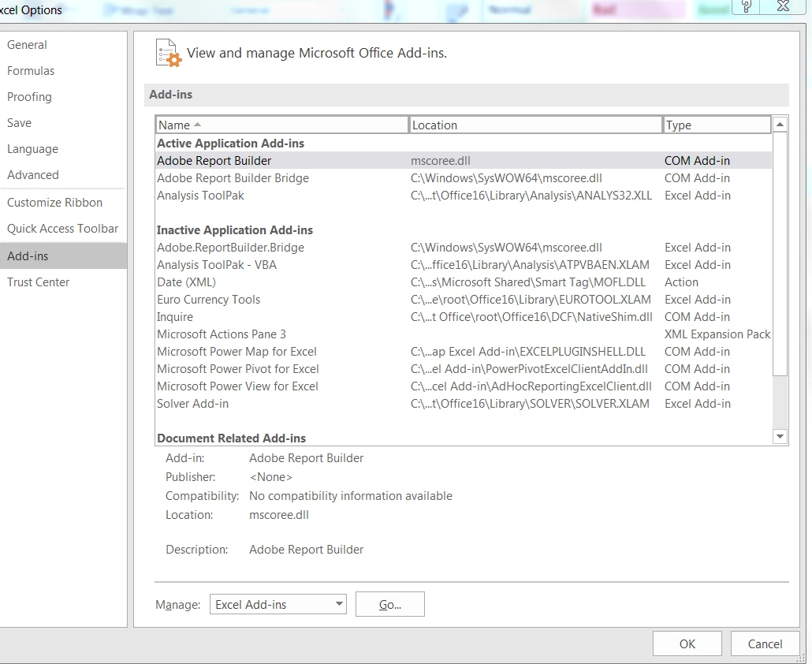The height and width of the screenshot is (664, 812).
Task: Click the Add-ins gear document icon
Action: pyautogui.click(x=169, y=53)
